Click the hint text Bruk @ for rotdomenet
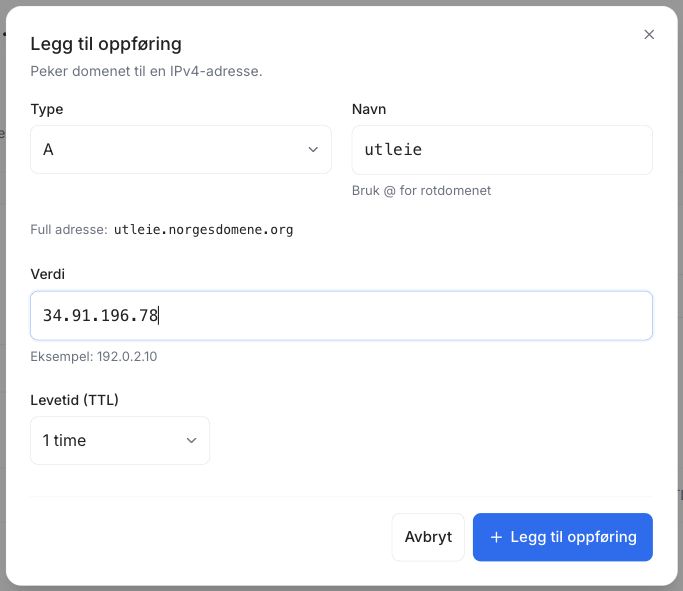The width and height of the screenshot is (683, 591). 421,190
